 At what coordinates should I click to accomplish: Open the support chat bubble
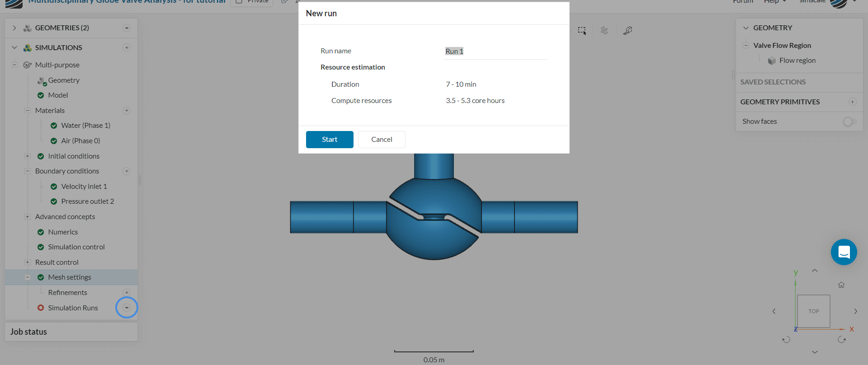click(844, 252)
